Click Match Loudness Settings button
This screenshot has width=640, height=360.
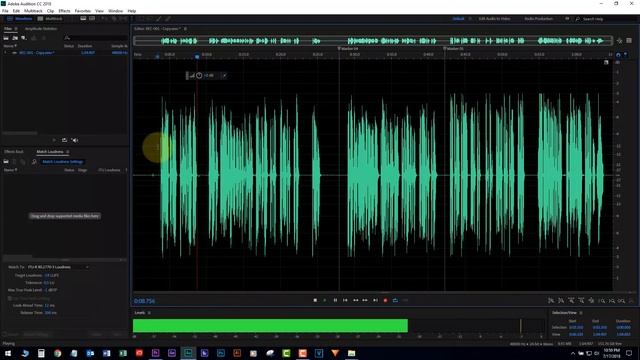62,162
